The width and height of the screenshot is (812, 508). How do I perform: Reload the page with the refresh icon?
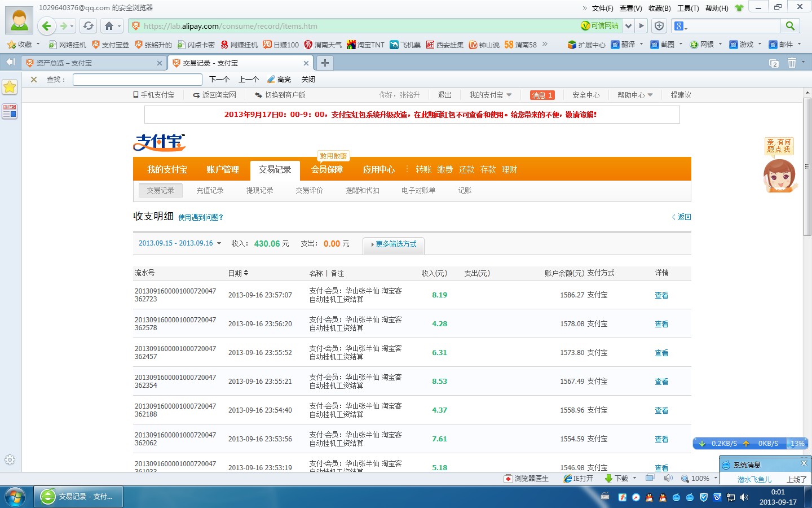coord(89,26)
